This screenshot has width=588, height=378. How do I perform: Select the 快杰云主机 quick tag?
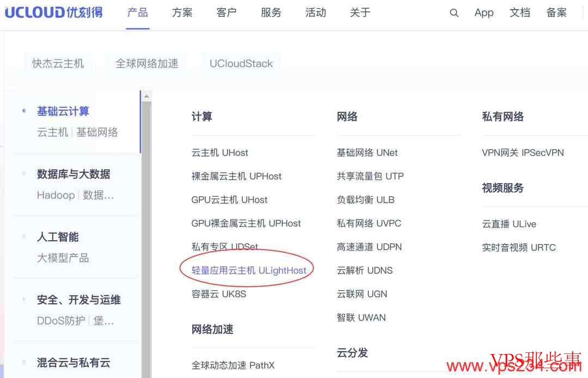click(x=58, y=63)
